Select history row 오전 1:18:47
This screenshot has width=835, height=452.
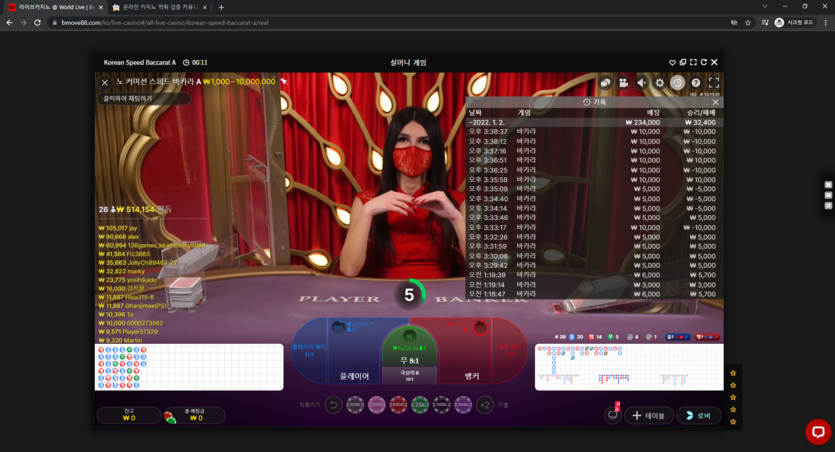click(x=592, y=294)
